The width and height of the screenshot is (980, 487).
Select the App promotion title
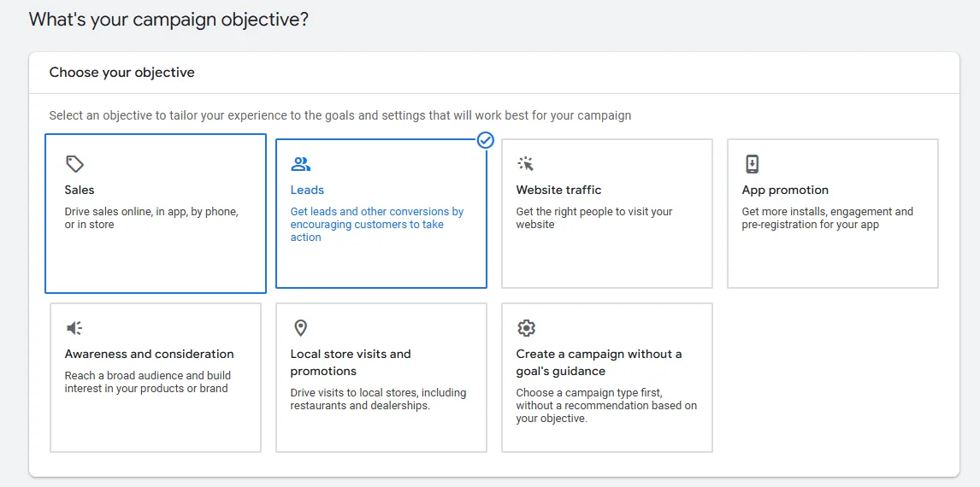(785, 190)
